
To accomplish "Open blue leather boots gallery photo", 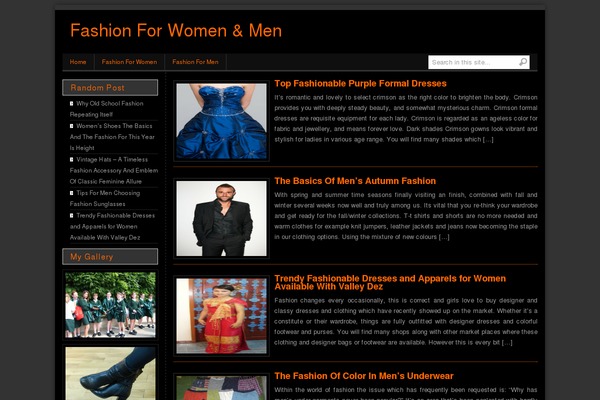I will pos(110,373).
